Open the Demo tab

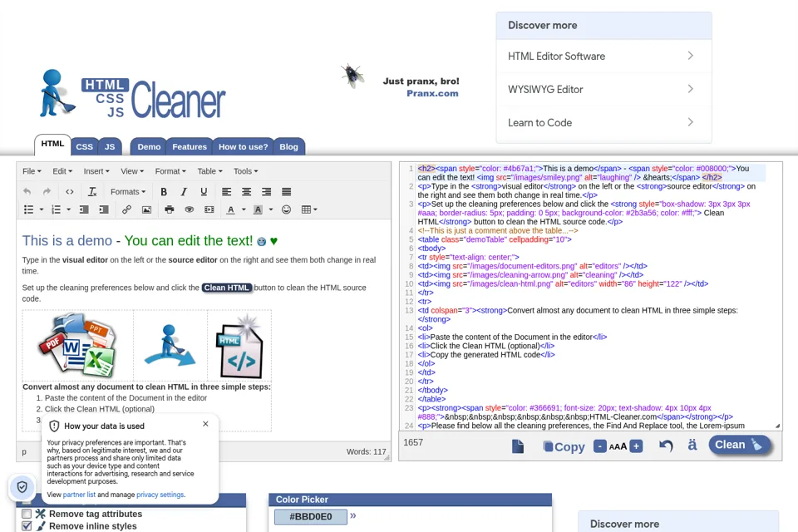pos(149,146)
